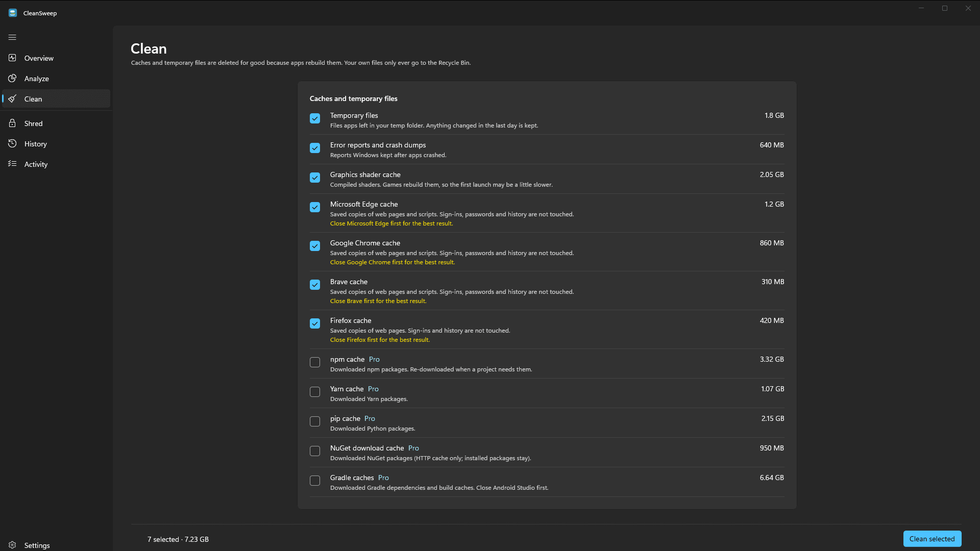Click the 2.05 GB shader cache size
This screenshot has height=551, width=980.
coord(772,174)
